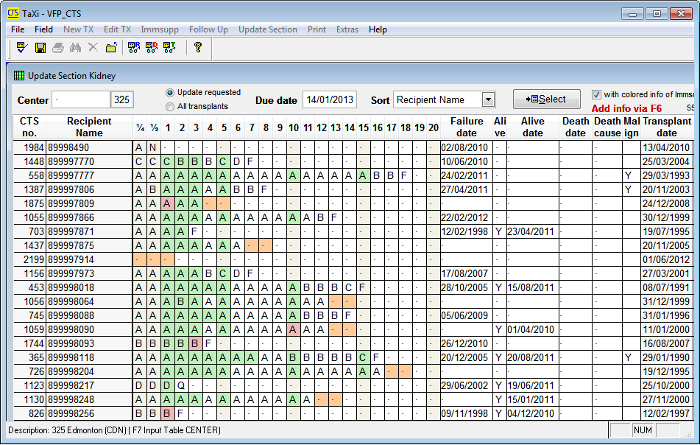Click the donor (D) network toolbar icon

152,48
